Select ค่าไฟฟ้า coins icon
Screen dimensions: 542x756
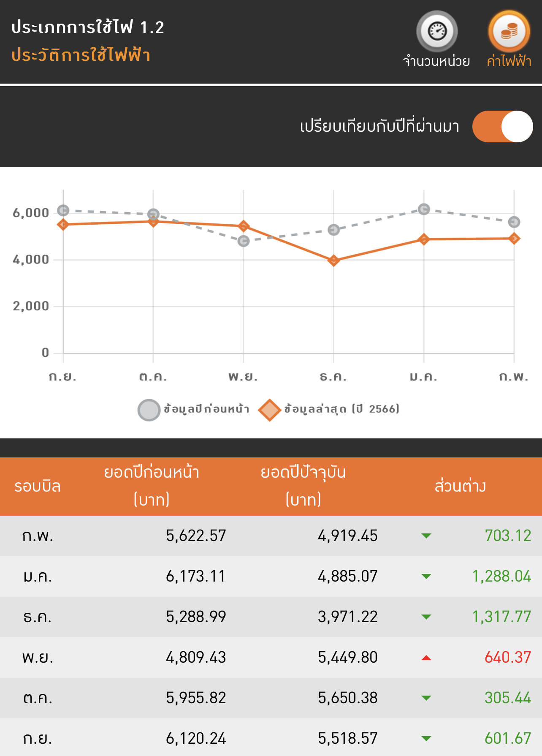(509, 31)
